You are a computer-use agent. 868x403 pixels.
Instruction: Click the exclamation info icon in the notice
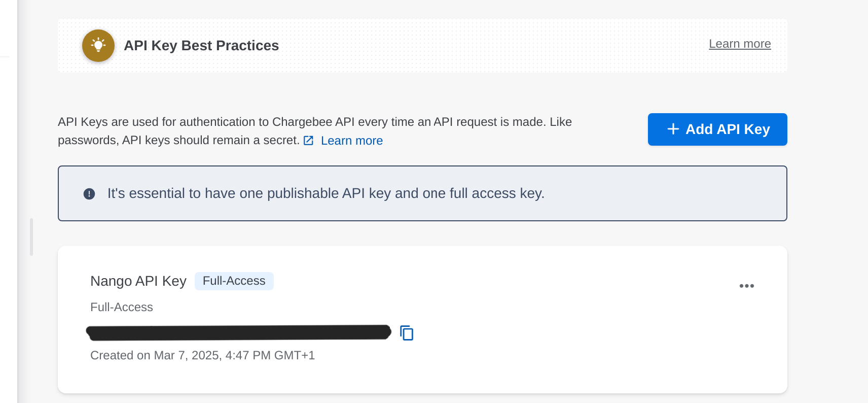pos(89,194)
